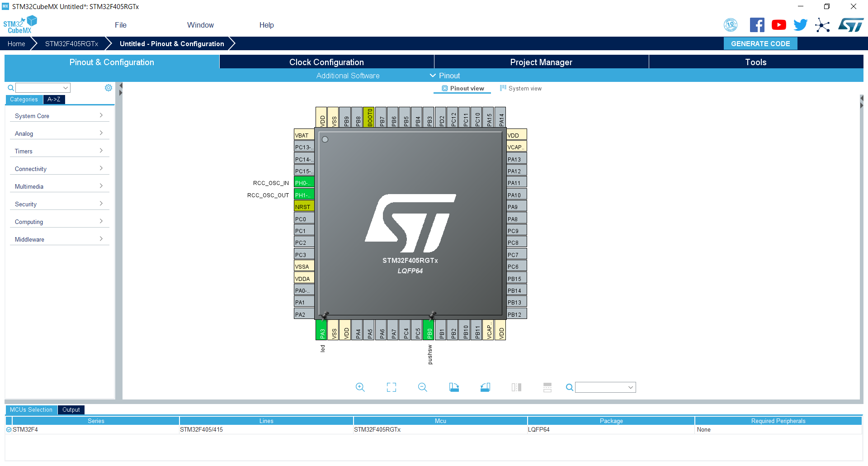Click the 10-year anniversary badge icon
Image resolution: width=868 pixels, height=466 pixels.
coord(731,25)
